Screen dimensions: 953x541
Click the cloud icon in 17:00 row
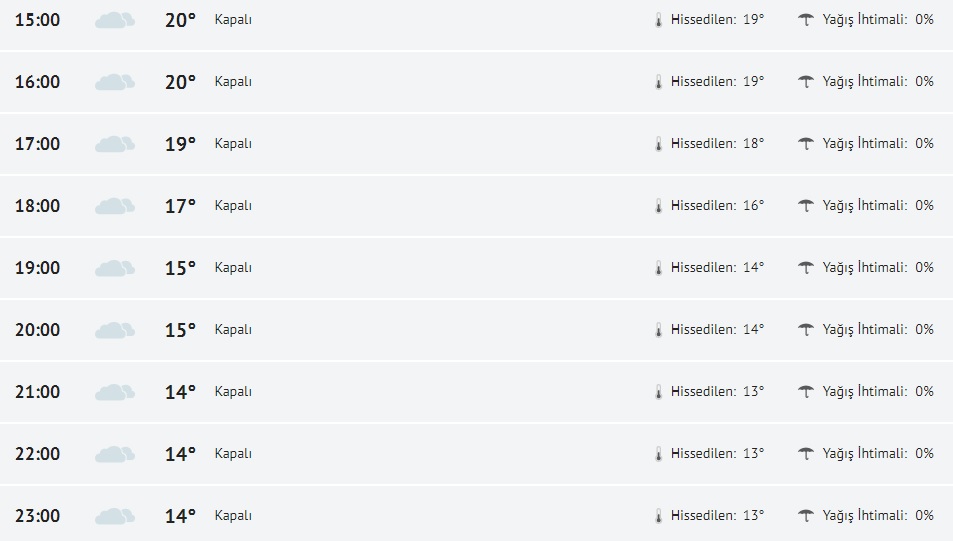pyautogui.click(x=114, y=144)
